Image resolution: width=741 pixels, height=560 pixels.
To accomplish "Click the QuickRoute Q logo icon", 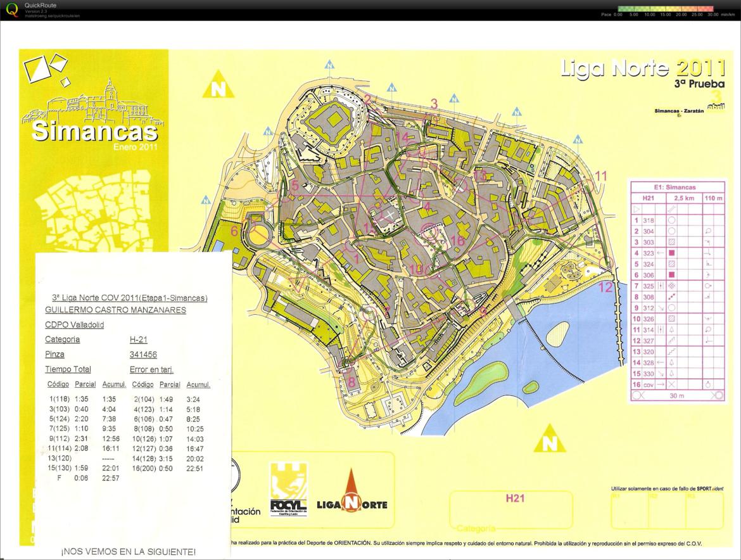I will [x=12, y=10].
